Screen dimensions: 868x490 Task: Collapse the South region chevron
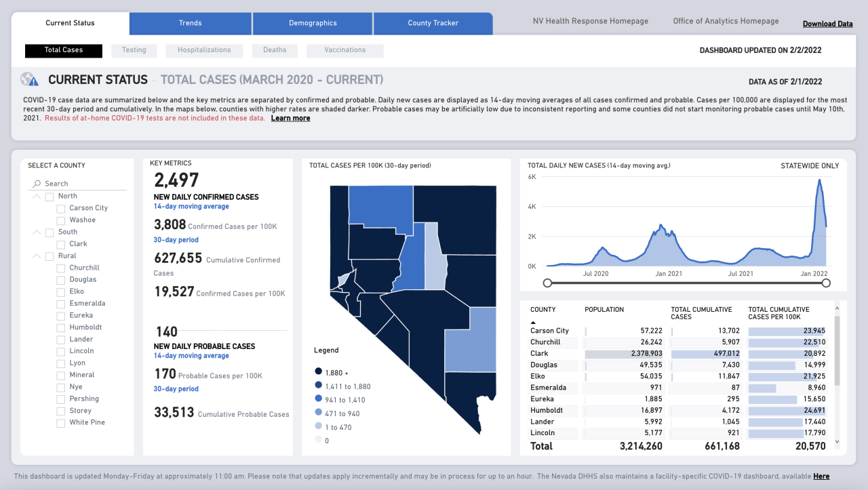(x=36, y=232)
